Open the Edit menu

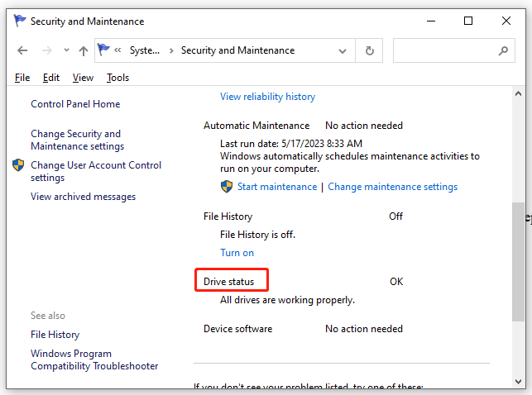pos(51,78)
